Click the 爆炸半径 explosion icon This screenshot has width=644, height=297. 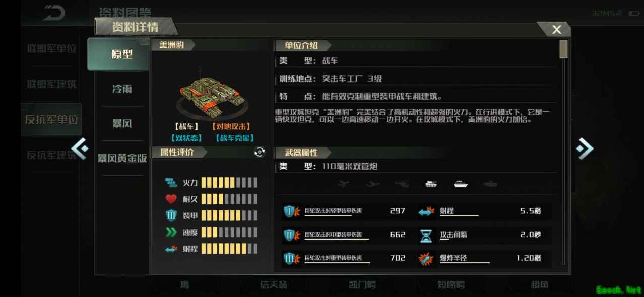coord(426,259)
